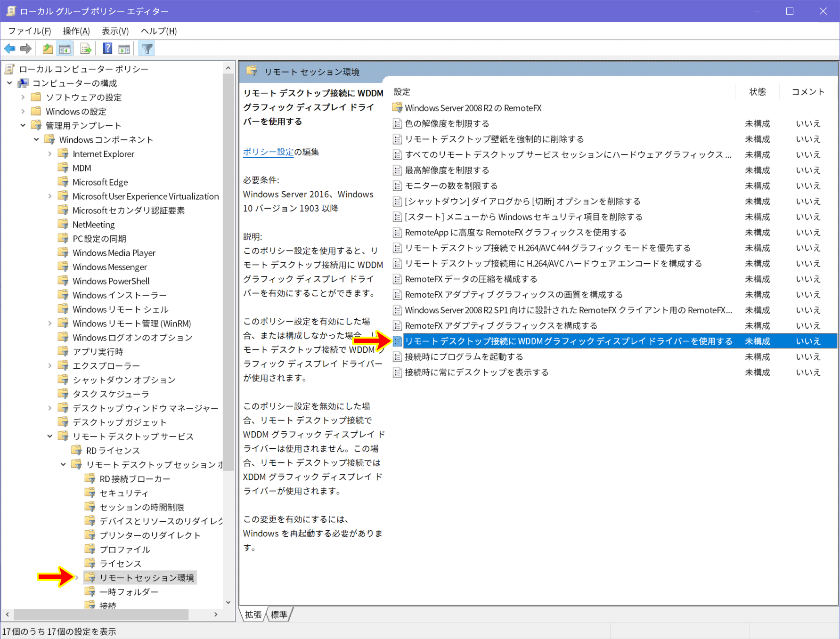Switch to the 標準 tab
Screen dimensions: 840x639
tap(279, 615)
